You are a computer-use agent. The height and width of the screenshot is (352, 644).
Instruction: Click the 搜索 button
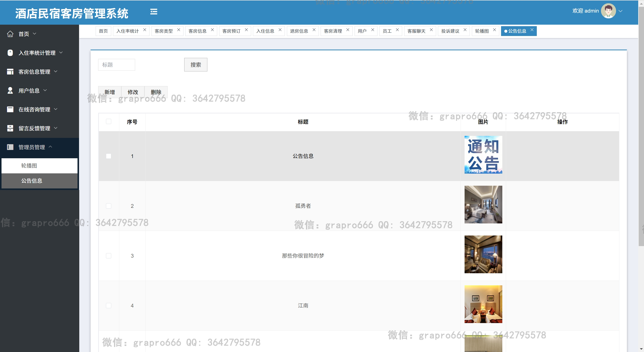coord(196,65)
